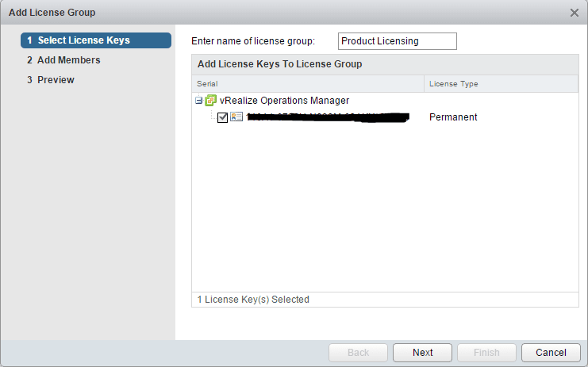The height and width of the screenshot is (367, 588).
Task: Switch to the Preview step
Action: [56, 80]
